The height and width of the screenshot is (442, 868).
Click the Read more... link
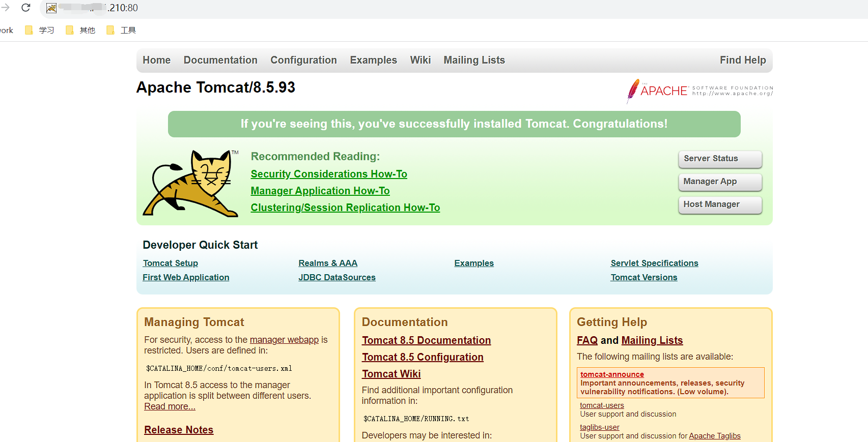tap(170, 406)
